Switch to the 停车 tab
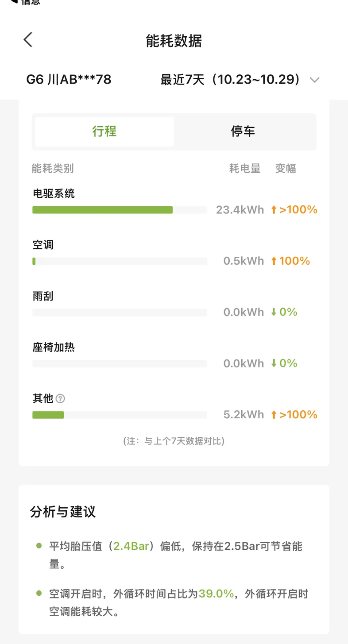Viewport: 348px width, 644px height. 243,131
